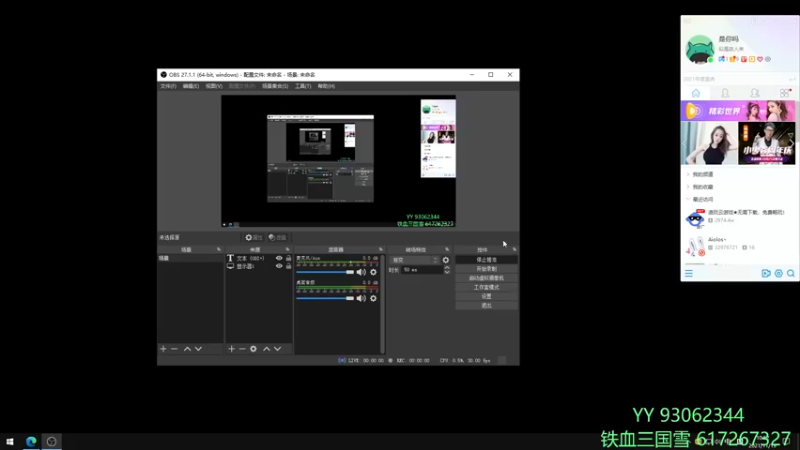Toggle lock on the display capture source
The height and width of the screenshot is (450, 800).
coord(289,266)
